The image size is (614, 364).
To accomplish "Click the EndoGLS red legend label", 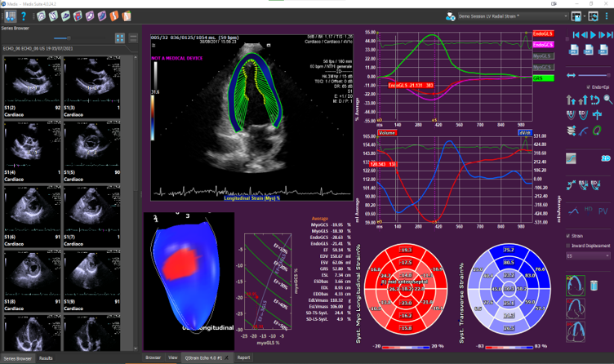I will [x=541, y=33].
